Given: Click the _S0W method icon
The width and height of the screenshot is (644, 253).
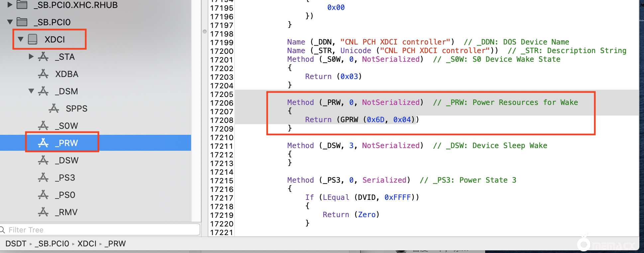Looking at the screenshot, I should coord(43,126).
